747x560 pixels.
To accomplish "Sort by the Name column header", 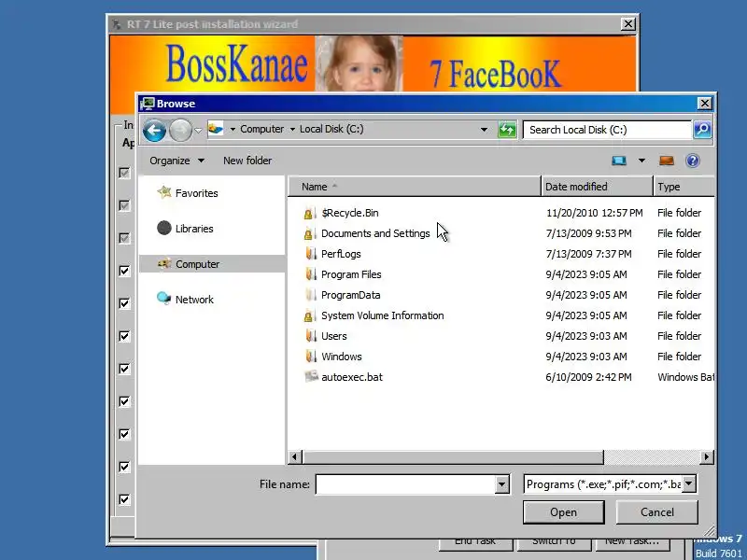I will [x=415, y=187].
